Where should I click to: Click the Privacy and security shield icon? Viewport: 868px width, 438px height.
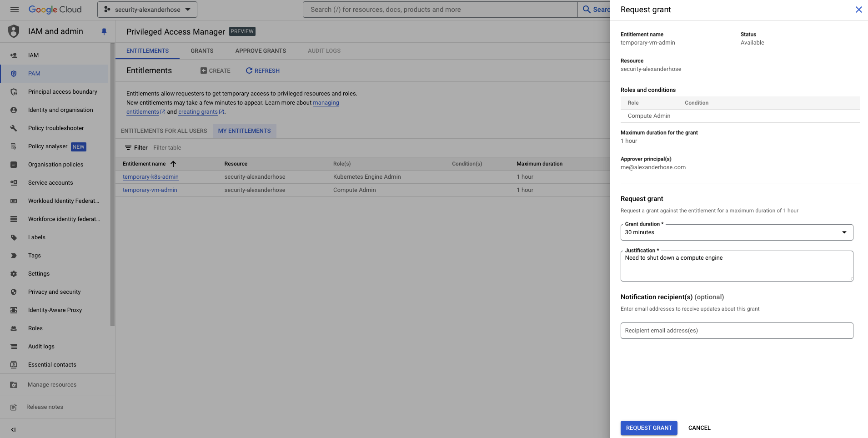point(14,292)
